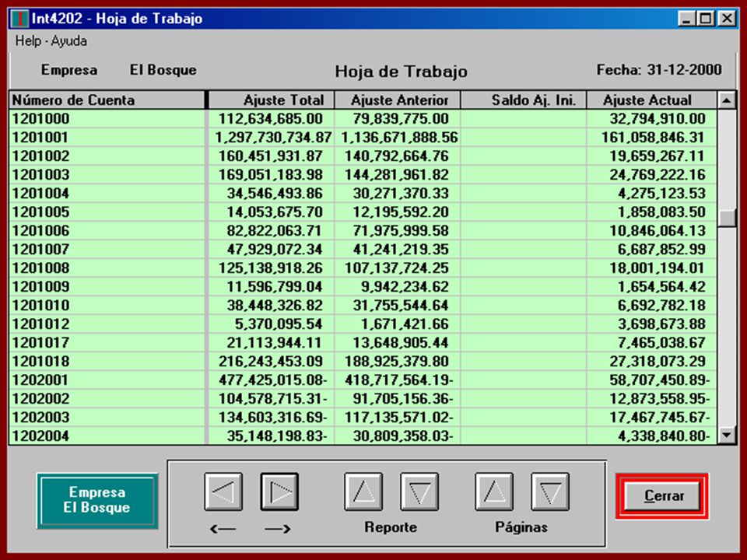The image size is (747, 560).
Task: Click Ajuste Total value 47,929,072.34
Action: coord(275,249)
